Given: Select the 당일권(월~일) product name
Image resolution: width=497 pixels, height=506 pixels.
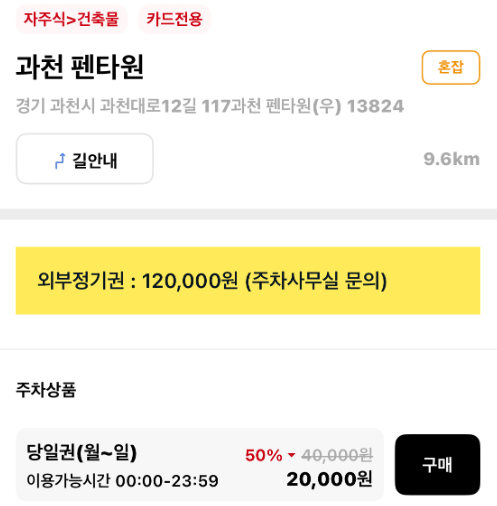Looking at the screenshot, I should (82, 452).
